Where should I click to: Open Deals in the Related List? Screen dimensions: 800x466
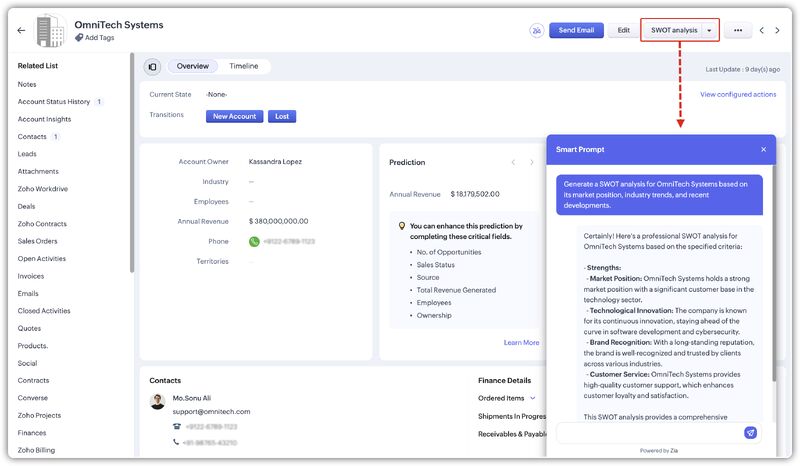tap(27, 206)
